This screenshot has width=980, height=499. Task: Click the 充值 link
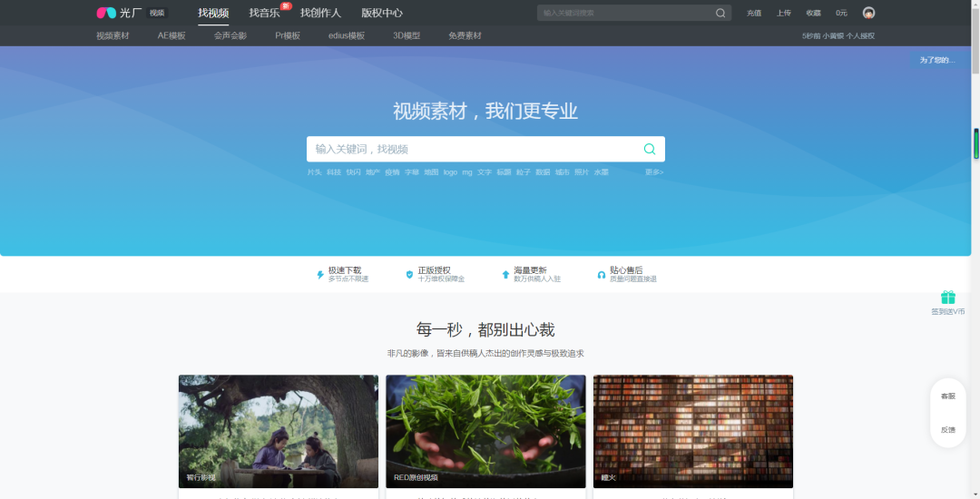pyautogui.click(x=754, y=13)
